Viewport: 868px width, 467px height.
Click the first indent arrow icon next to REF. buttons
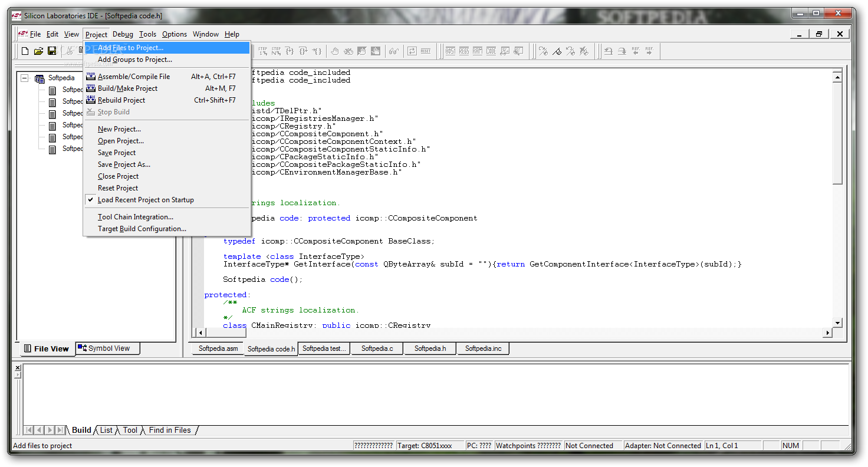(609, 51)
